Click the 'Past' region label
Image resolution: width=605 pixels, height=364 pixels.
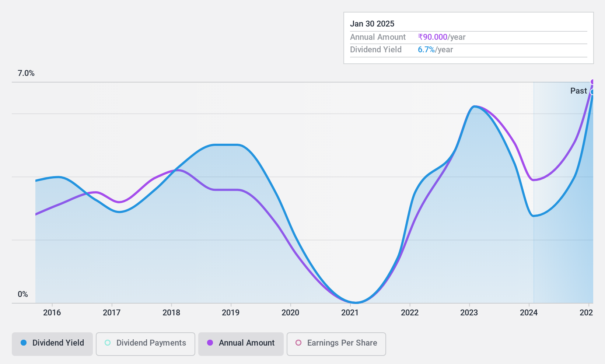coord(578,91)
